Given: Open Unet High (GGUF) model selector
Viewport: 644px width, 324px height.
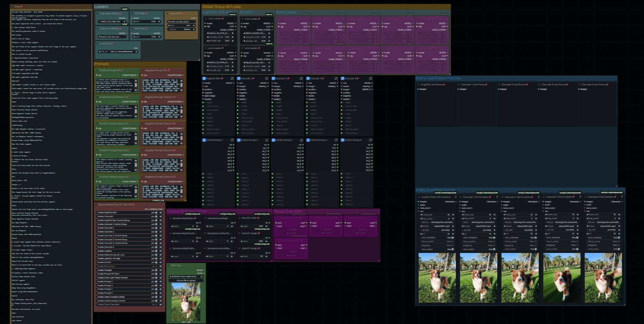Looking at the screenshot, I should [112, 21].
